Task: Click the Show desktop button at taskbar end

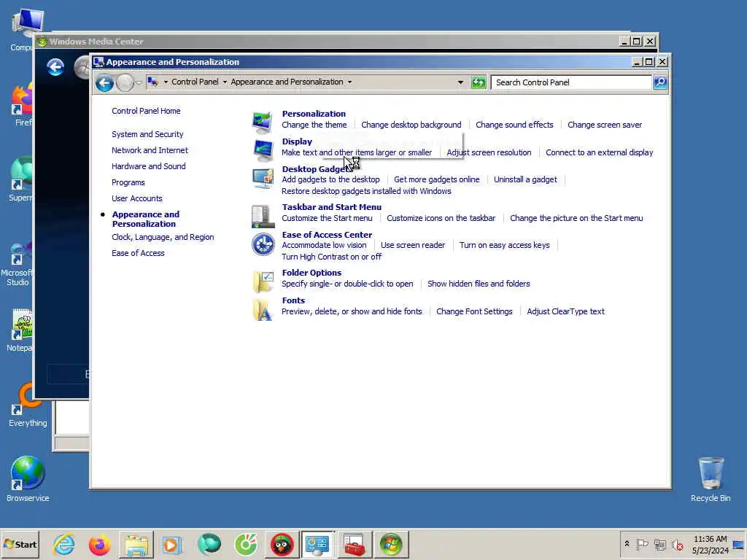Action: click(739, 544)
